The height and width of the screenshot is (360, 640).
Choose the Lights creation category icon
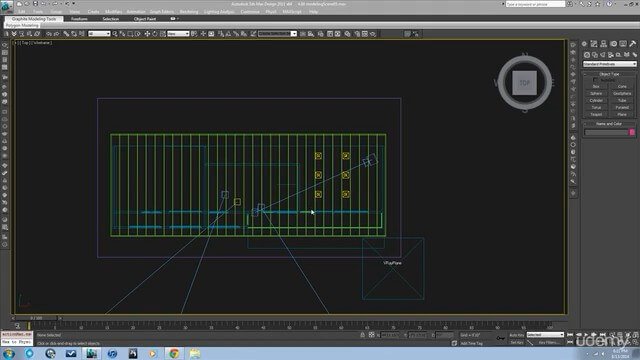(603, 55)
